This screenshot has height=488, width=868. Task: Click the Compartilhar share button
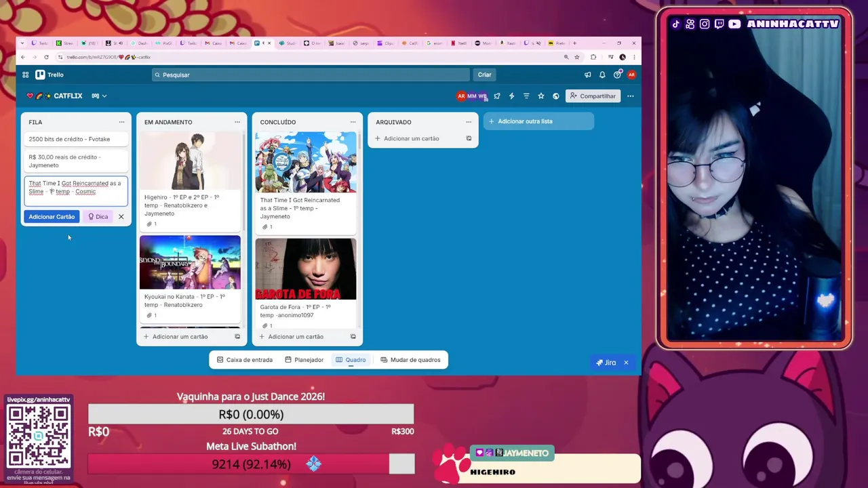(593, 96)
